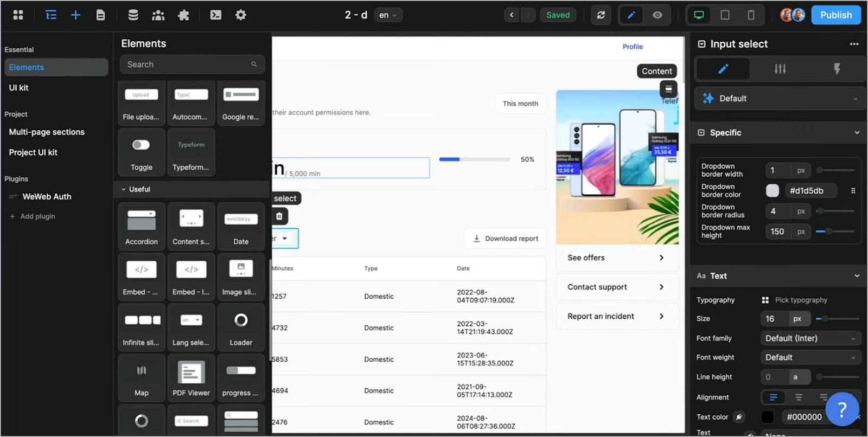This screenshot has width=868, height=437.
Task: Click the refresh sync icon
Action: [x=601, y=15]
